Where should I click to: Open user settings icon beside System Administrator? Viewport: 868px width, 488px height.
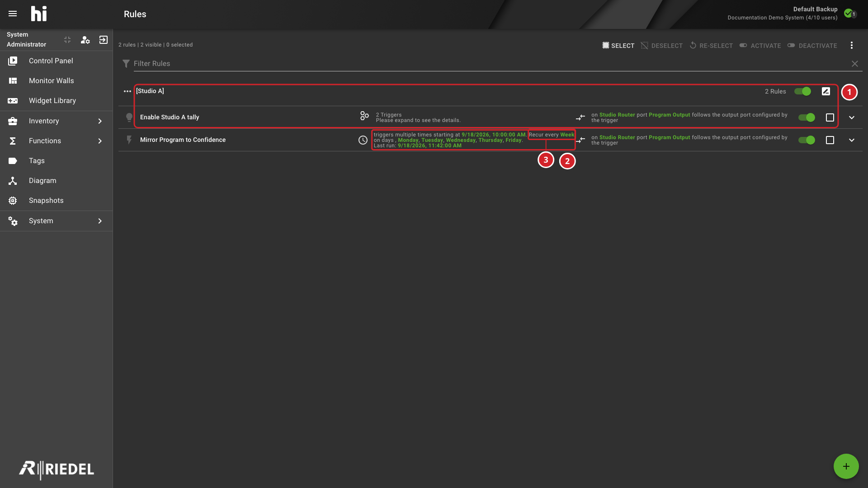[85, 40]
